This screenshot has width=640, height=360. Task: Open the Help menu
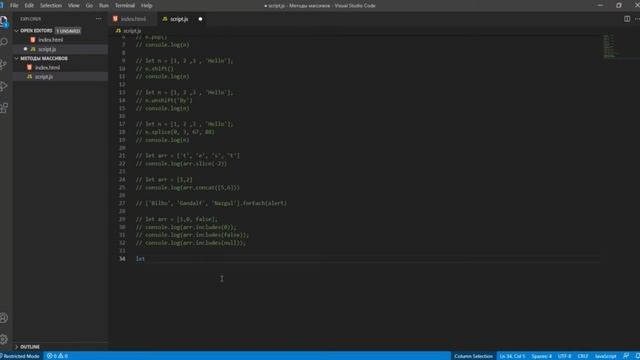tap(146, 6)
